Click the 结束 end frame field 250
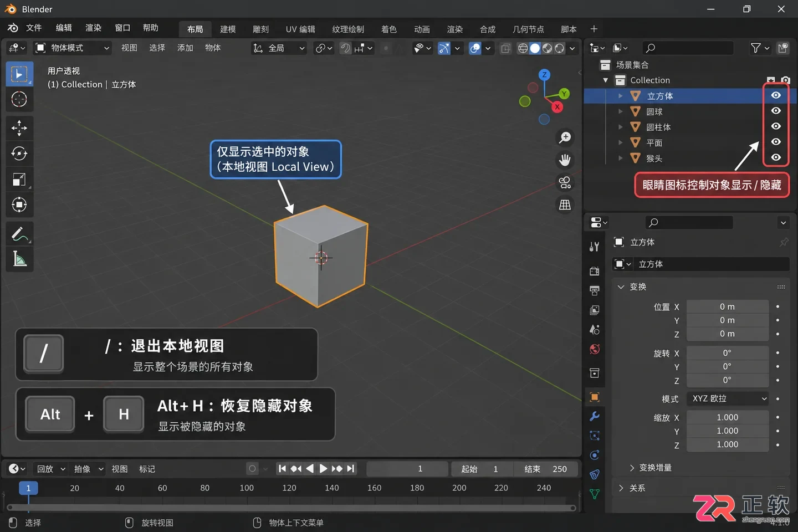Screen dimensions: 798x532 [x=545, y=469]
